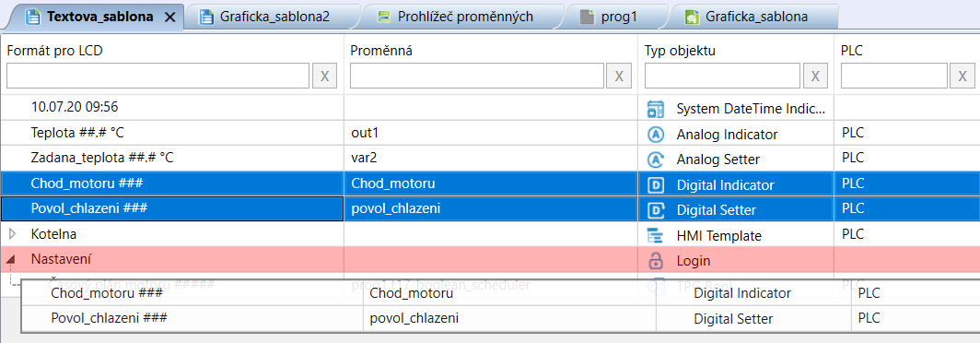Close the Textova_sablona tab

pyautogui.click(x=169, y=18)
